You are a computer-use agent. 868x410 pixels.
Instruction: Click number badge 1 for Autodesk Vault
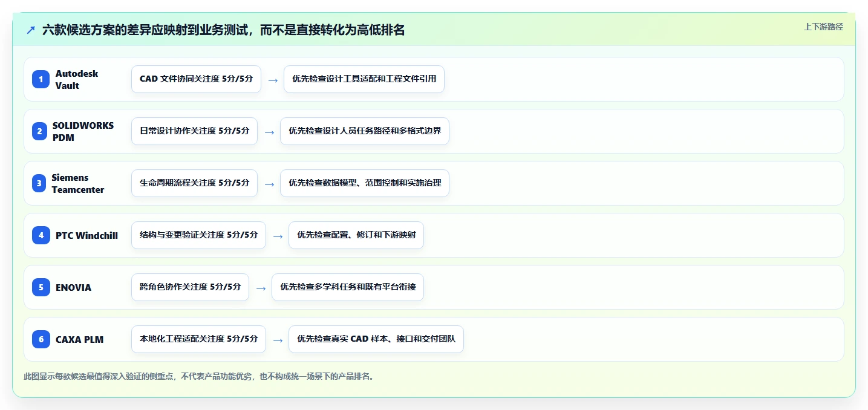41,79
